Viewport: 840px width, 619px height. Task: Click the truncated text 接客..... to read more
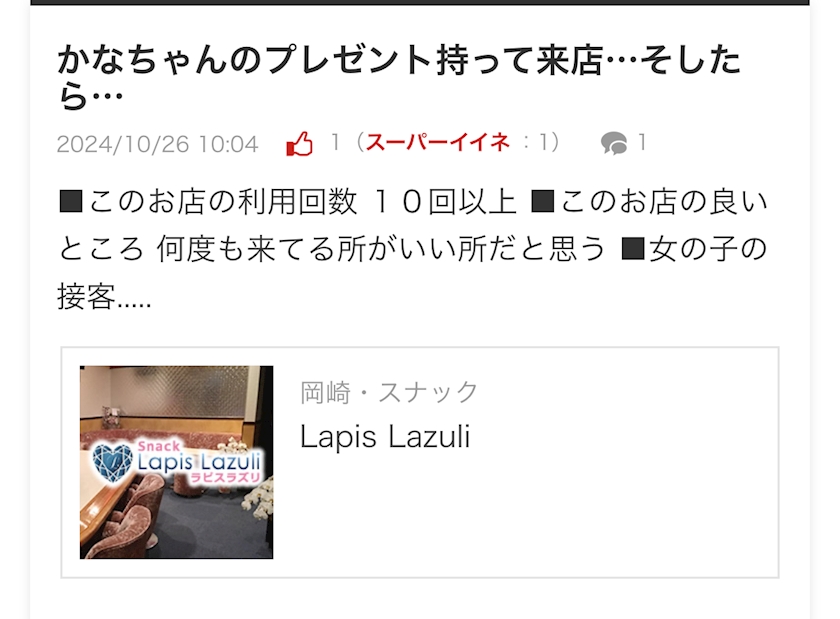coord(104,296)
